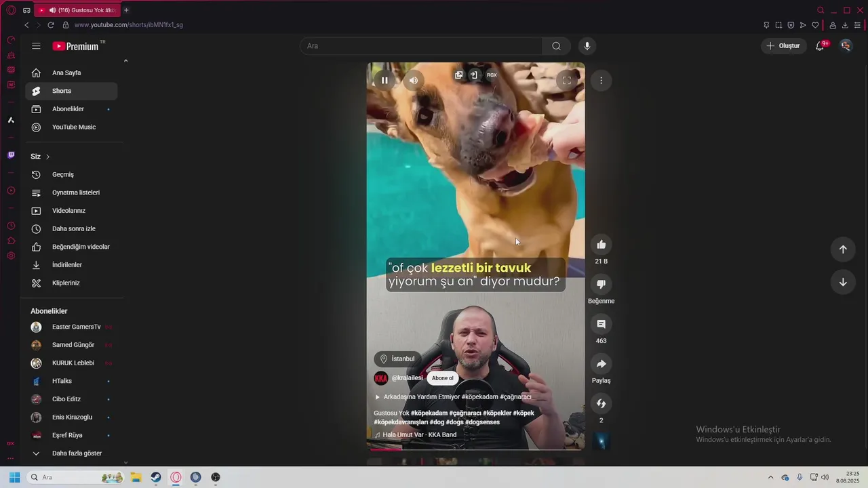The height and width of the screenshot is (488, 868).
Task: Click the İstanbul location chip
Action: tap(398, 359)
